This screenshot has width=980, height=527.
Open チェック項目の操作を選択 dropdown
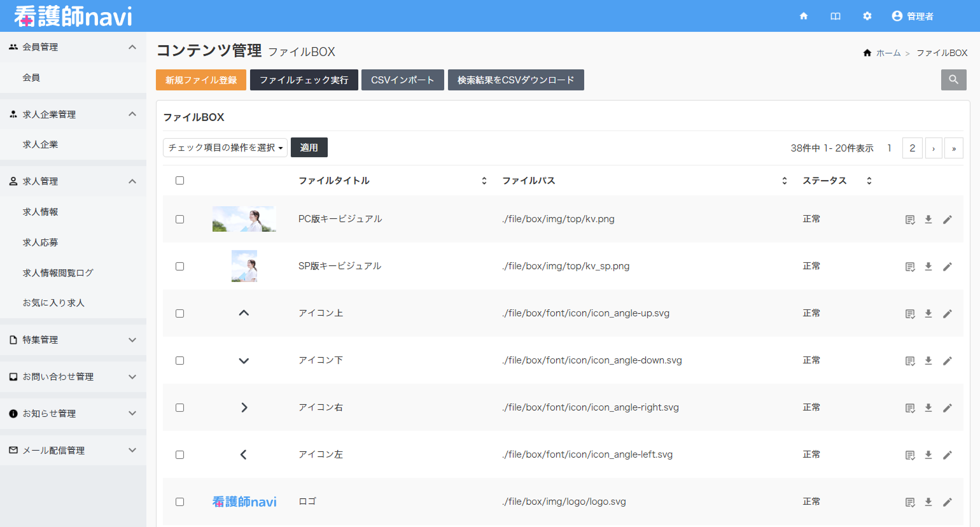point(225,148)
